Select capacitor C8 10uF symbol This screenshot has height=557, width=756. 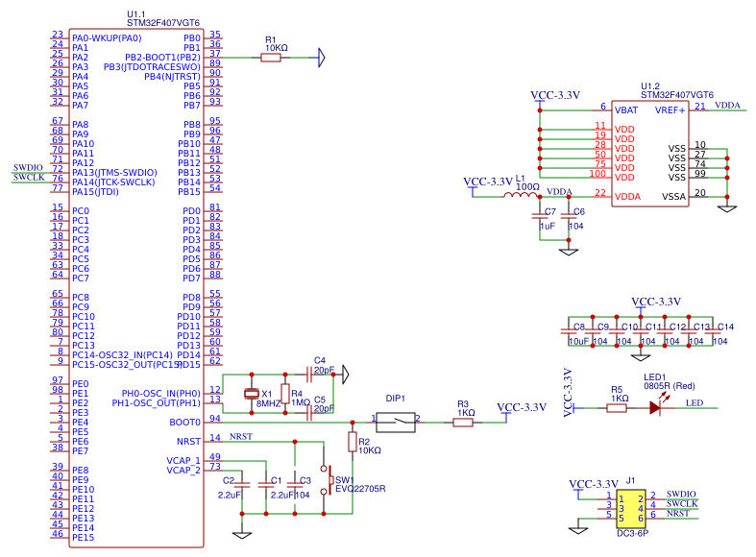click(x=569, y=331)
